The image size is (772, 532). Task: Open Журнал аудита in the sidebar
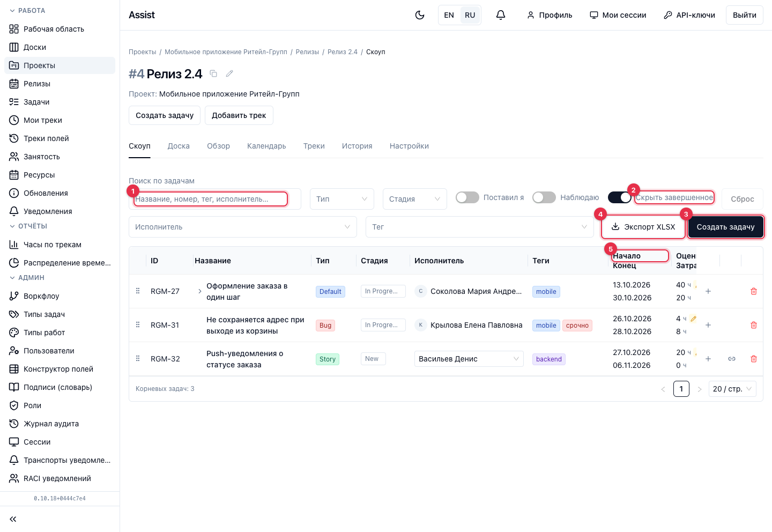coord(60,424)
